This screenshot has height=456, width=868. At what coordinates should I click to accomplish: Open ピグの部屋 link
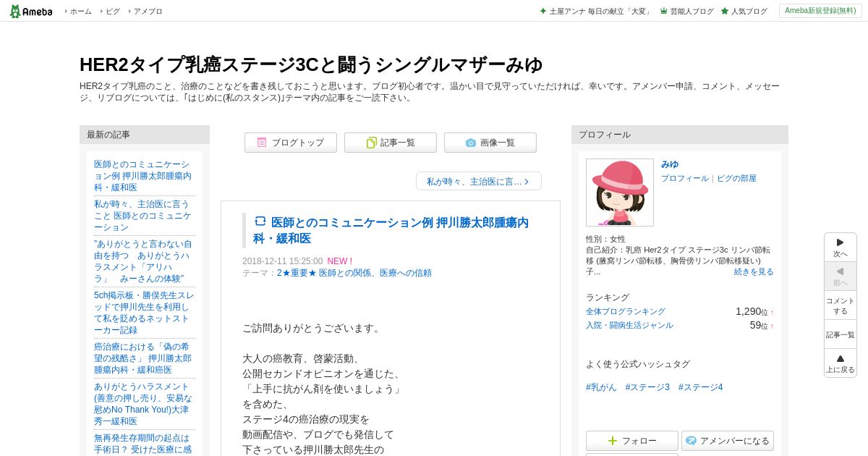pos(736,178)
